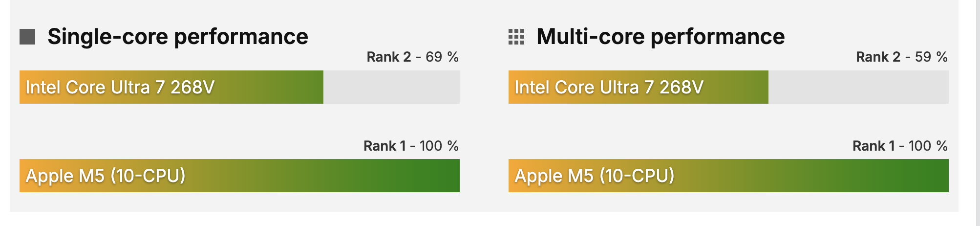Click the Single-core performance heading
The height and width of the screenshot is (226, 980).
[x=178, y=37]
